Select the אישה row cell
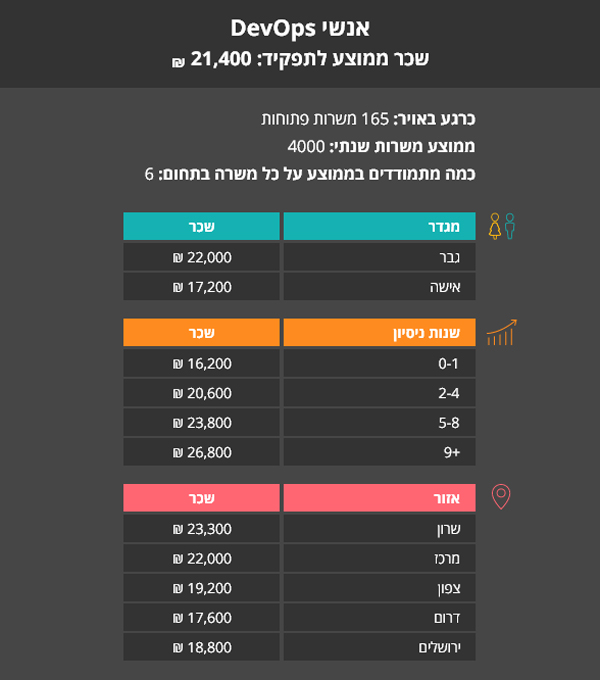600x680 pixels. [x=380, y=287]
